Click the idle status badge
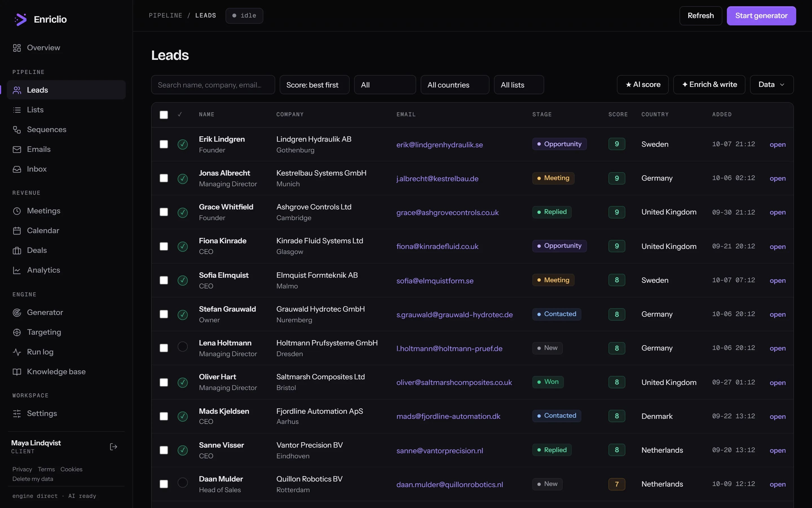The width and height of the screenshot is (812, 508). click(x=244, y=16)
